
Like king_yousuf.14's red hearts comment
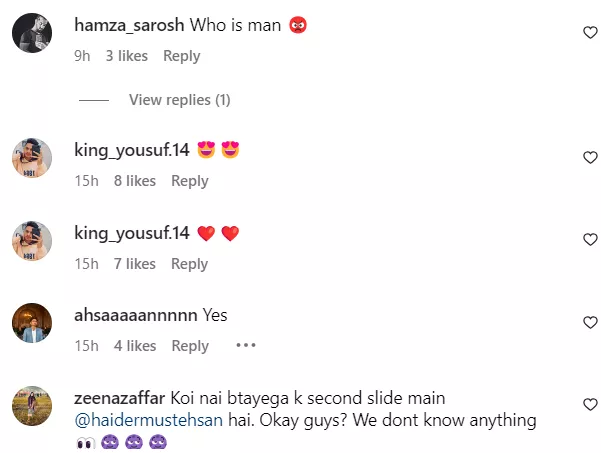(x=590, y=240)
